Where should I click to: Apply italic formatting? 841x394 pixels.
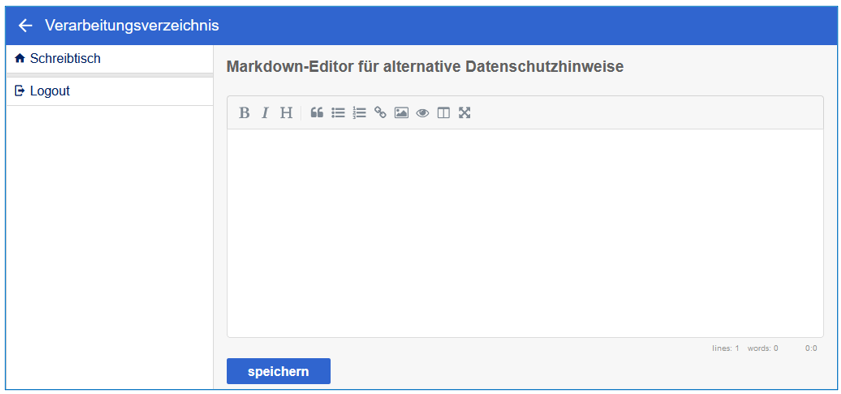(264, 113)
